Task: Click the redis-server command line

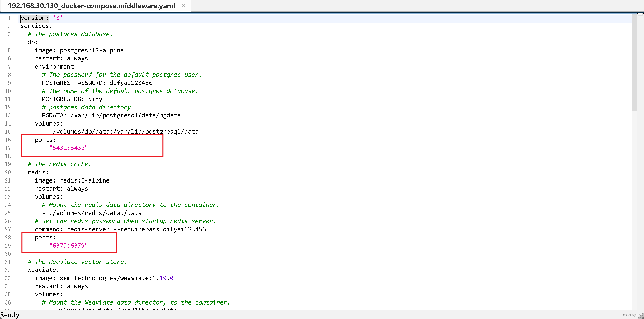Action: [x=120, y=229]
